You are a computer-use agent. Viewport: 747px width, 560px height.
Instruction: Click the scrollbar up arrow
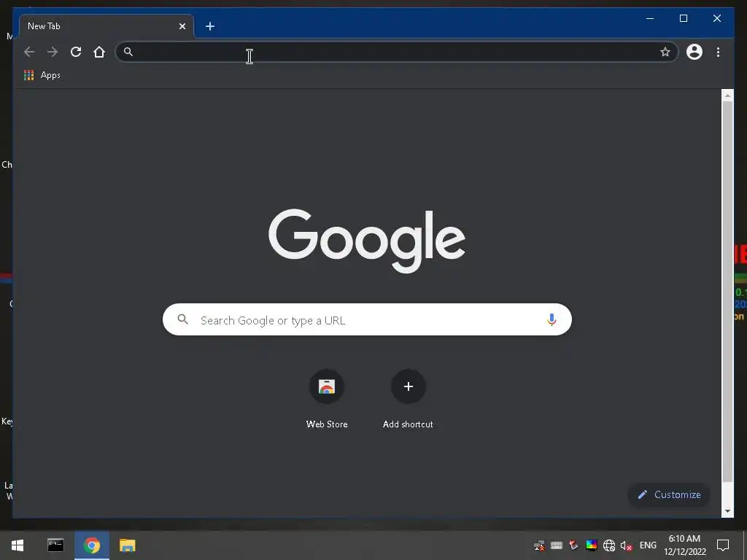pyautogui.click(x=727, y=96)
